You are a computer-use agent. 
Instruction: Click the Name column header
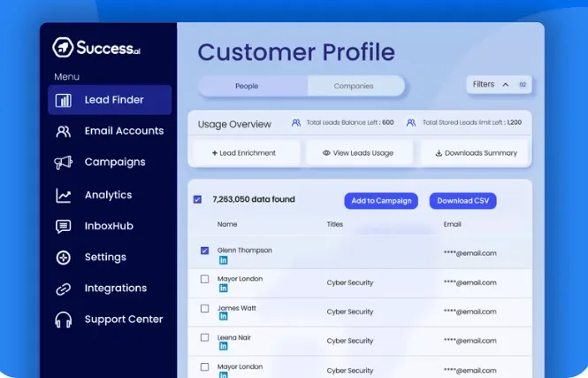tap(227, 225)
